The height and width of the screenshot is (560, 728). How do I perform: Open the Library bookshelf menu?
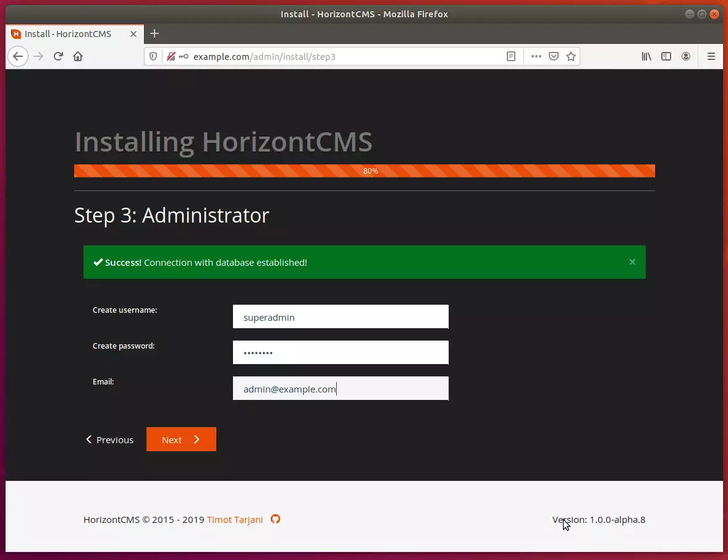[x=646, y=57]
